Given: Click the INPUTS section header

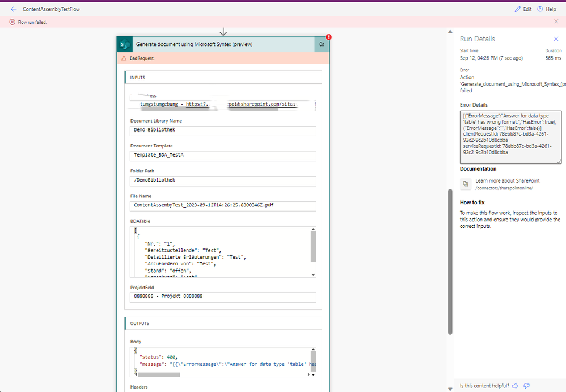Looking at the screenshot, I should coord(223,78).
